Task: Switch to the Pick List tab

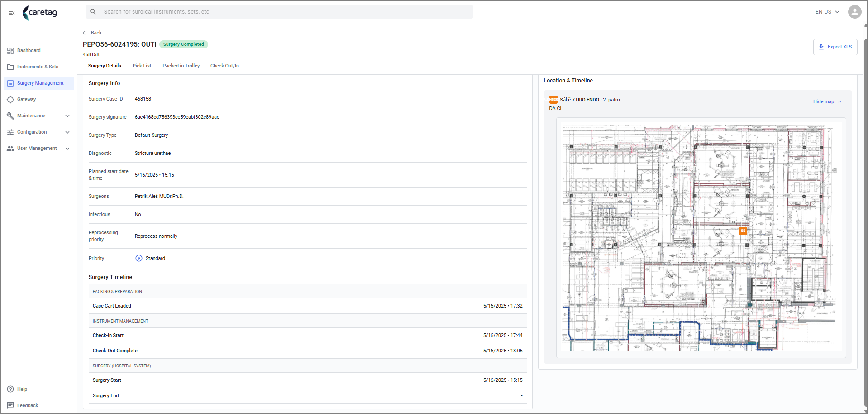Action: [142, 66]
